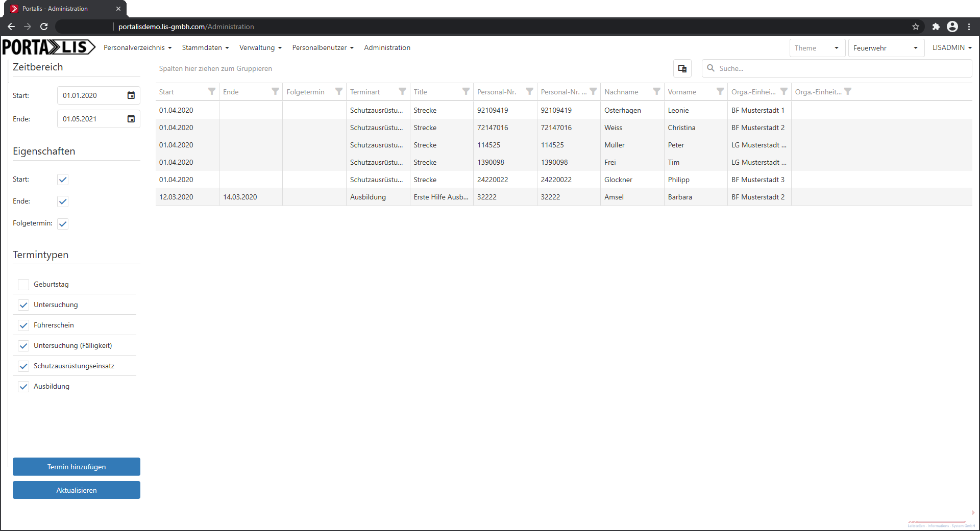Click the Termin hinzufügen button
The image size is (980, 531).
(77, 467)
